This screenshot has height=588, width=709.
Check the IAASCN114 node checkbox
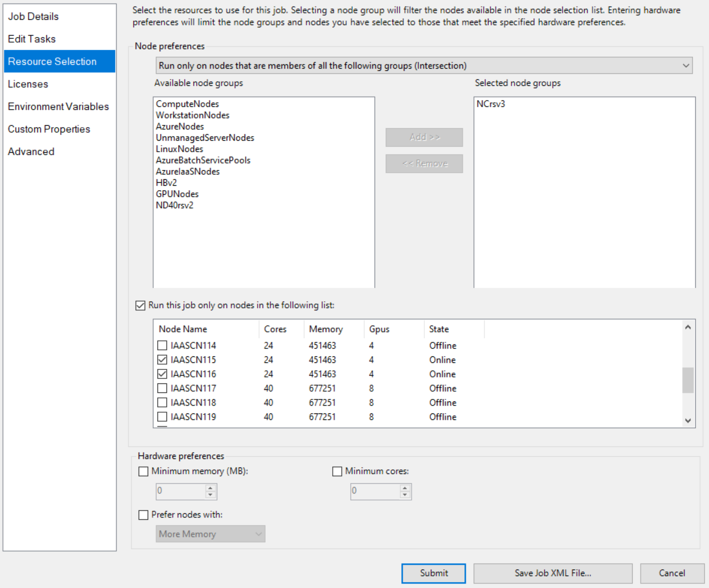(162, 345)
